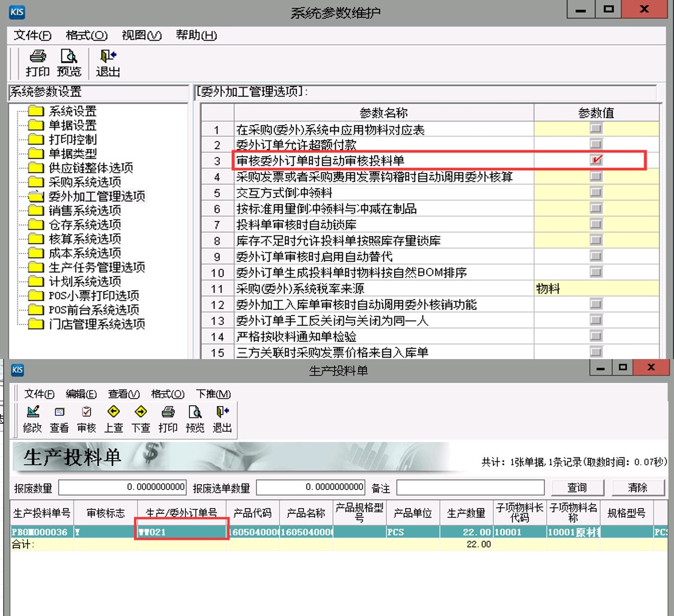
Task: Toggle checkbox for 库存不足时允许投料单按照库存量锁库
Action: point(596,240)
